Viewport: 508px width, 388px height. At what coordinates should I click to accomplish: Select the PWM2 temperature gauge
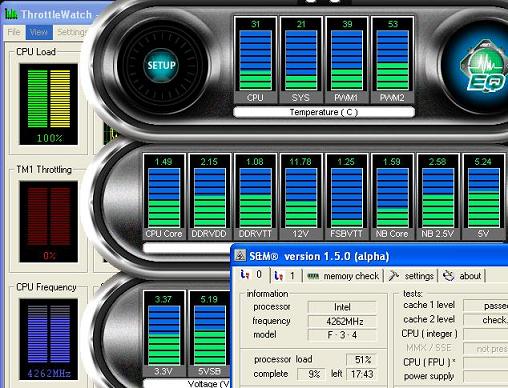tap(392, 59)
